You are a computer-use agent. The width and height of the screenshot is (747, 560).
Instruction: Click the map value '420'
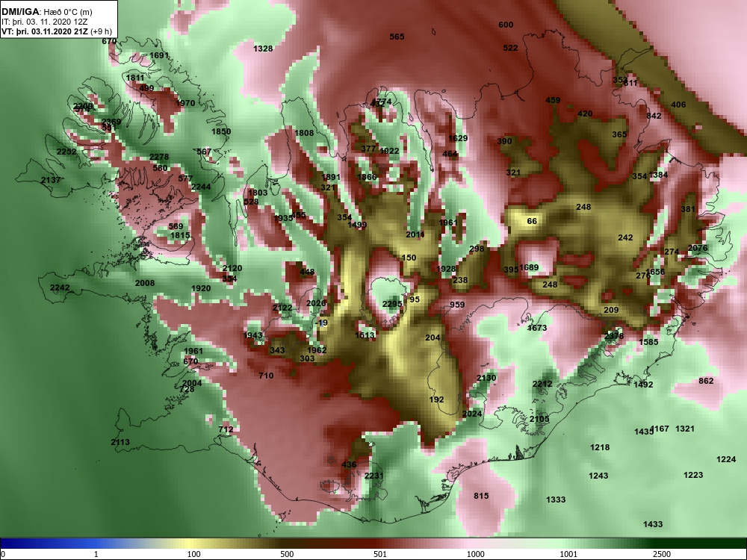(585, 113)
